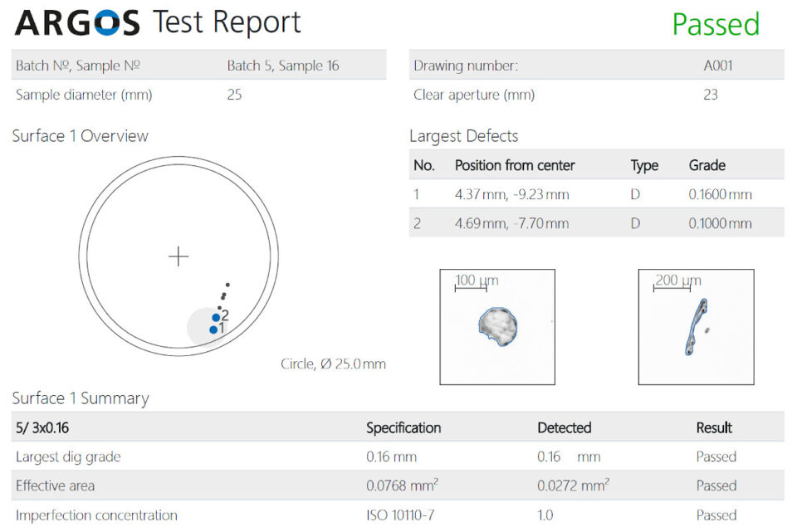Click 'Specification' column header
Screen dimensions: 797x532
(403, 427)
